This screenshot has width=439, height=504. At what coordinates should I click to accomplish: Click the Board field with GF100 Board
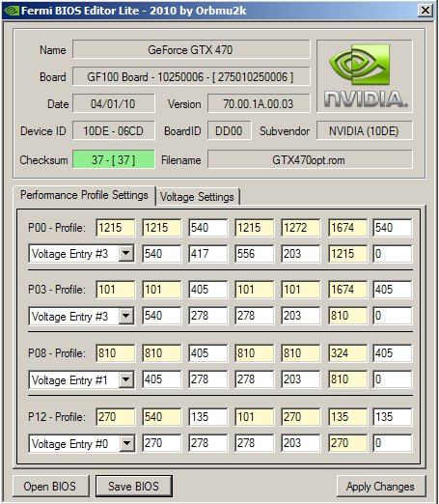191,76
